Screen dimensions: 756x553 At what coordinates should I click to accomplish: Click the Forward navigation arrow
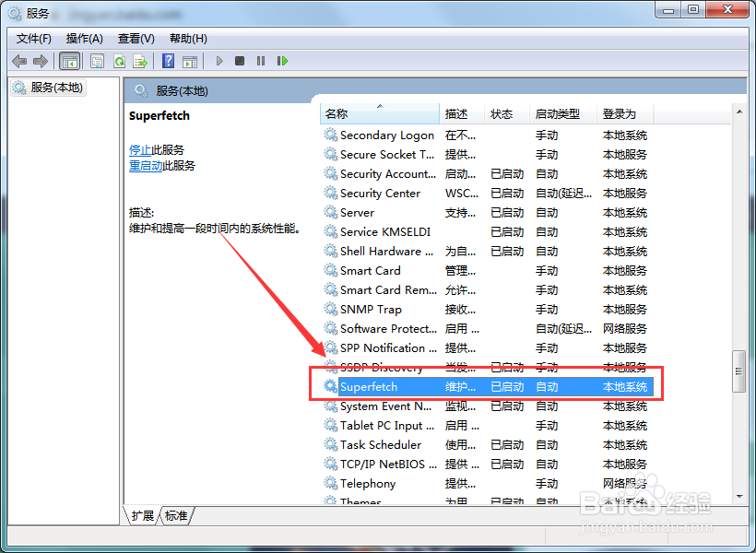pyautogui.click(x=41, y=61)
